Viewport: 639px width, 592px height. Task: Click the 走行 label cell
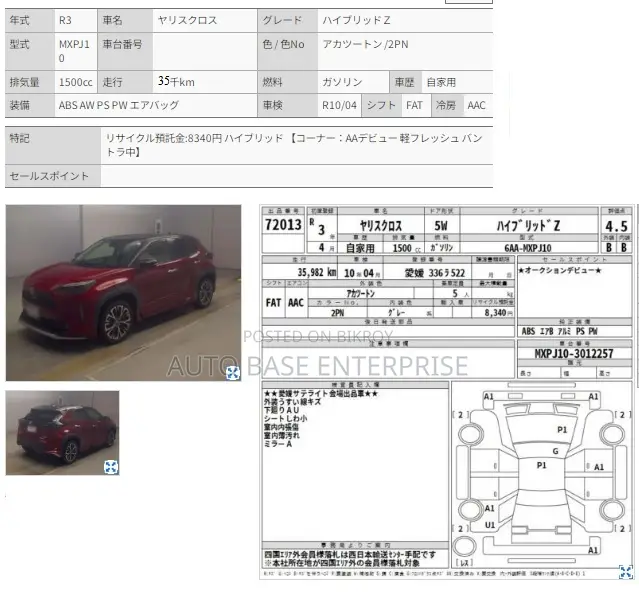pos(125,82)
